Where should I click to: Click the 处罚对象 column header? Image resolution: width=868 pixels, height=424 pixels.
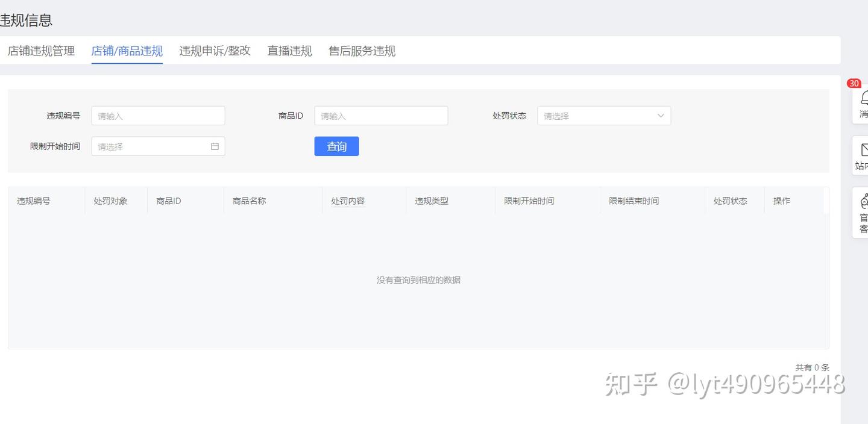click(110, 201)
